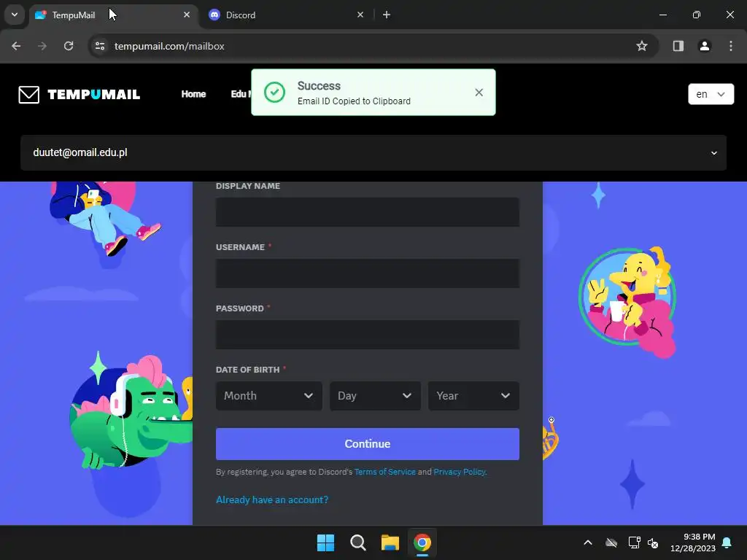The height and width of the screenshot is (560, 747).
Task: Open the Edu menu item
Action: (241, 94)
